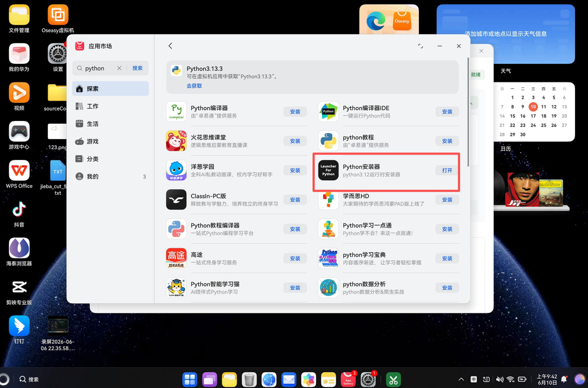Select the 工作 sidebar item

110,106
